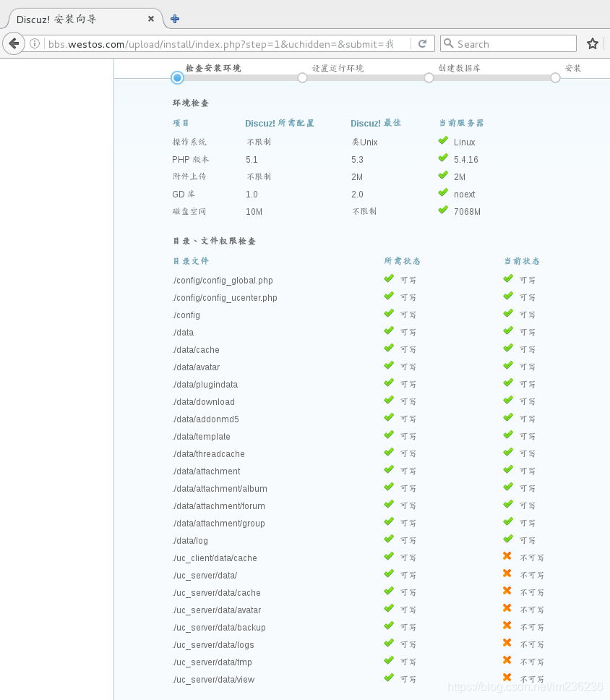Select the ./config/config_ucenter.php path text
The height and width of the screenshot is (700, 610).
[x=225, y=298]
